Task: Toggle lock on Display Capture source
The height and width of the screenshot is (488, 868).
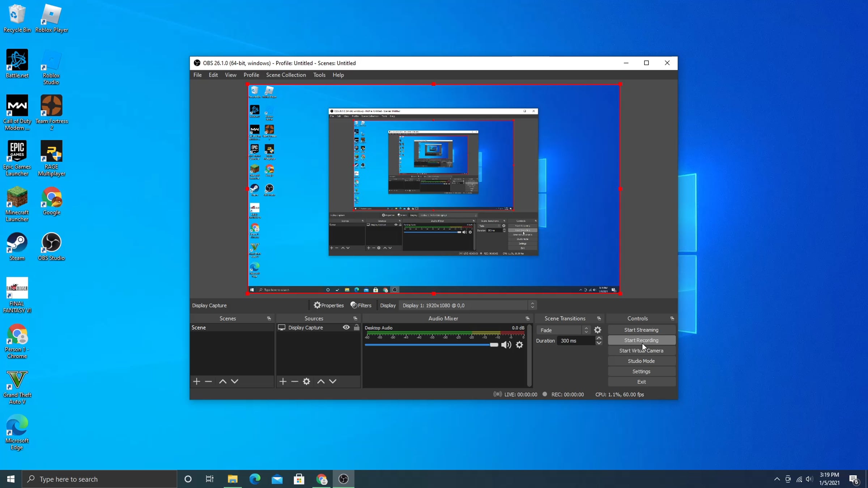Action: tap(357, 328)
